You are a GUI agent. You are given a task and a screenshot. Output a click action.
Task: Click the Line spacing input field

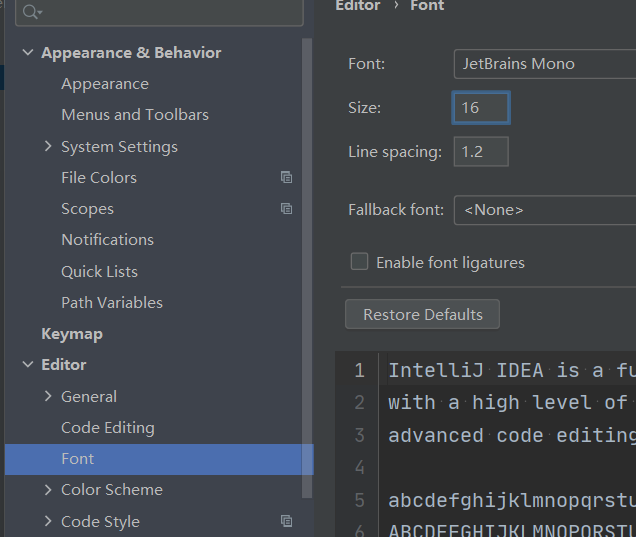(x=481, y=152)
